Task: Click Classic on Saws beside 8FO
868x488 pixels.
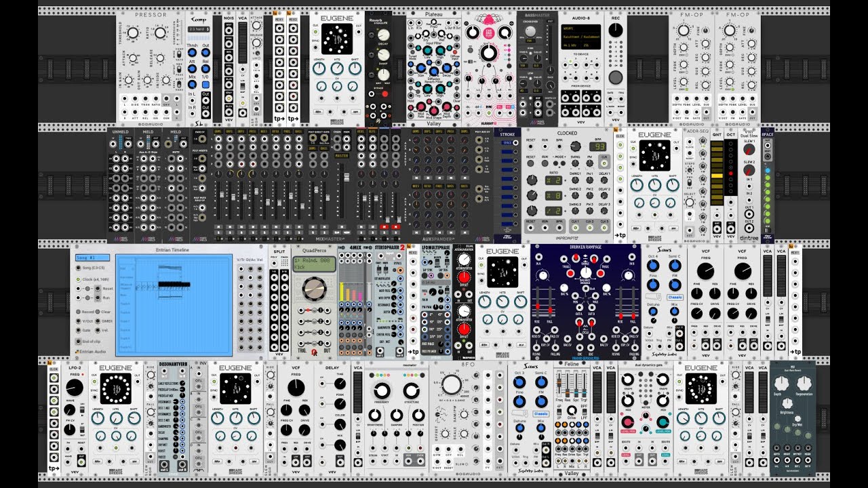Action: click(540, 413)
